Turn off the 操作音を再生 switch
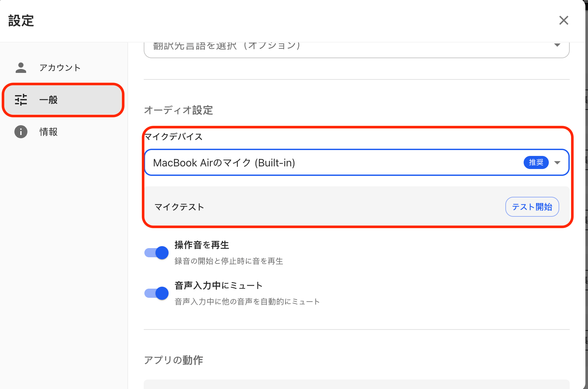Image resolution: width=588 pixels, height=389 pixels. click(156, 253)
